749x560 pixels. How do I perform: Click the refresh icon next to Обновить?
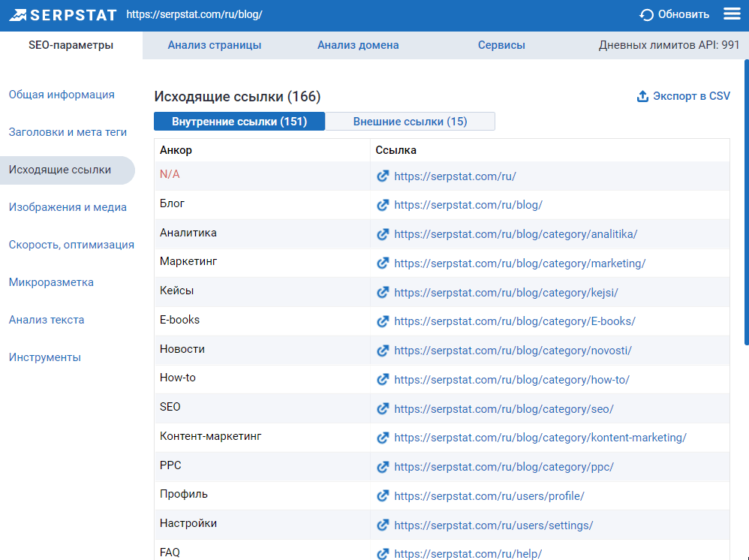[646, 15]
